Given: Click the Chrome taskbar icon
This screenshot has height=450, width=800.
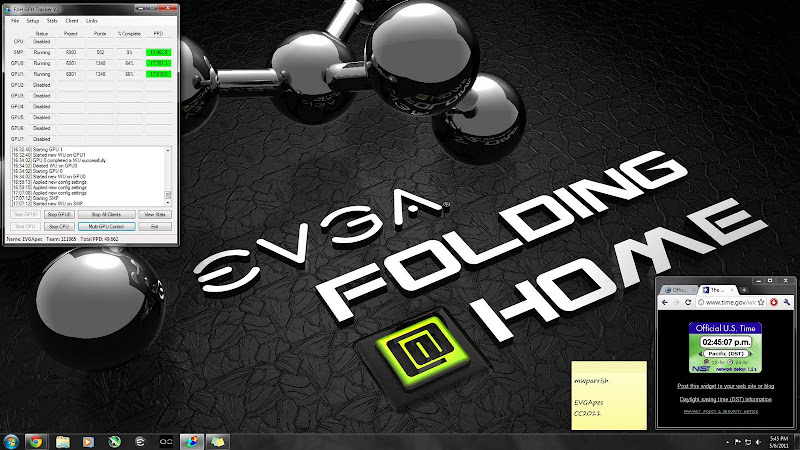Looking at the screenshot, I should (x=36, y=441).
